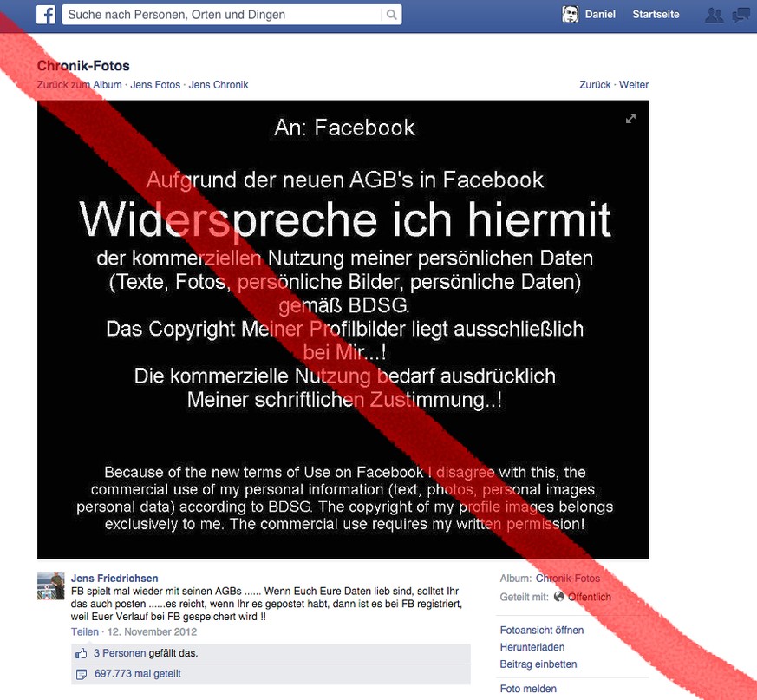This screenshot has height=700, width=757.
Task: Go to Startseite
Action: pyautogui.click(x=656, y=15)
